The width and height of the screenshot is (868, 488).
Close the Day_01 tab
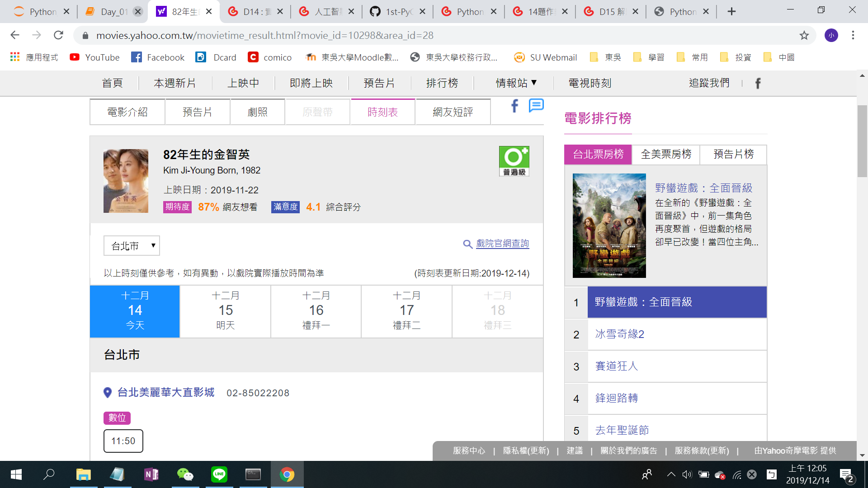(x=138, y=12)
